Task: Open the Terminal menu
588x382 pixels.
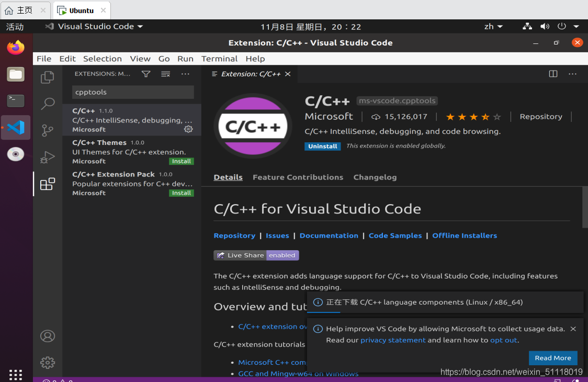Action: click(x=219, y=59)
